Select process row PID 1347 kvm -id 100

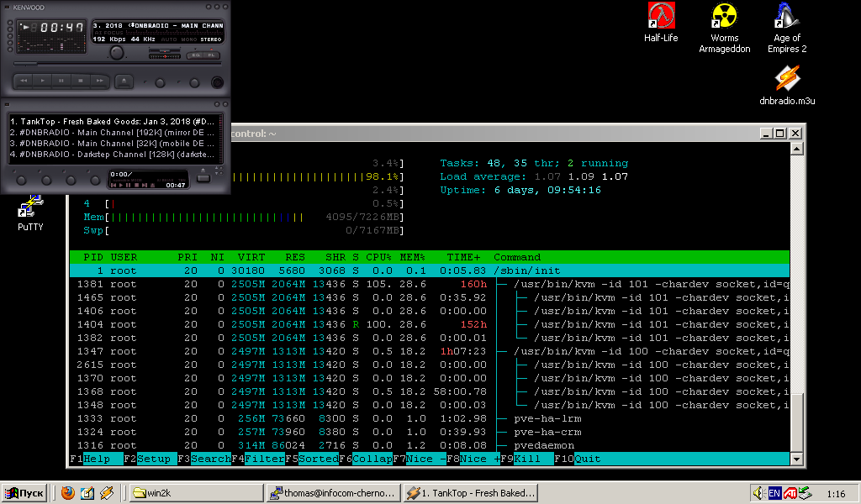430,351
